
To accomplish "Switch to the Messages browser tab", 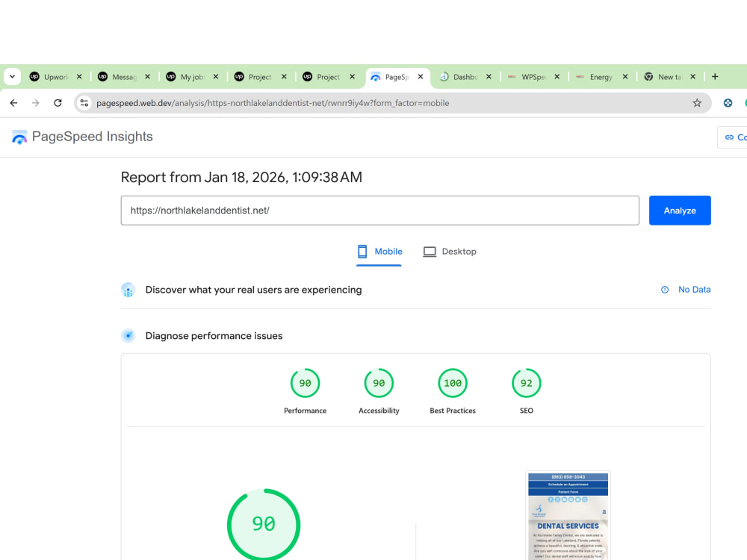I will coord(117,77).
